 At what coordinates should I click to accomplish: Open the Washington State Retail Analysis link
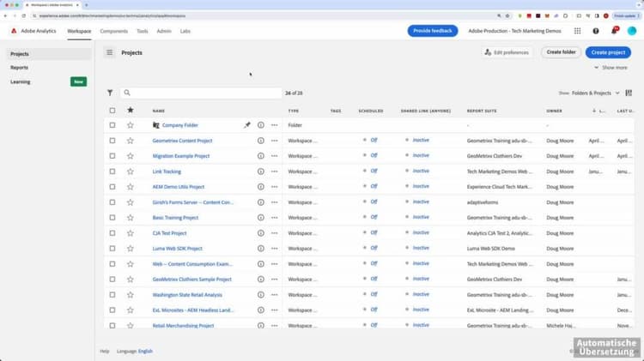(187, 295)
